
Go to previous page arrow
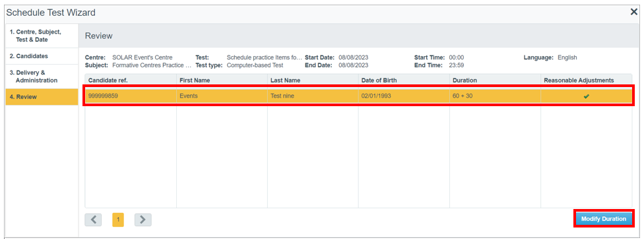click(93, 220)
